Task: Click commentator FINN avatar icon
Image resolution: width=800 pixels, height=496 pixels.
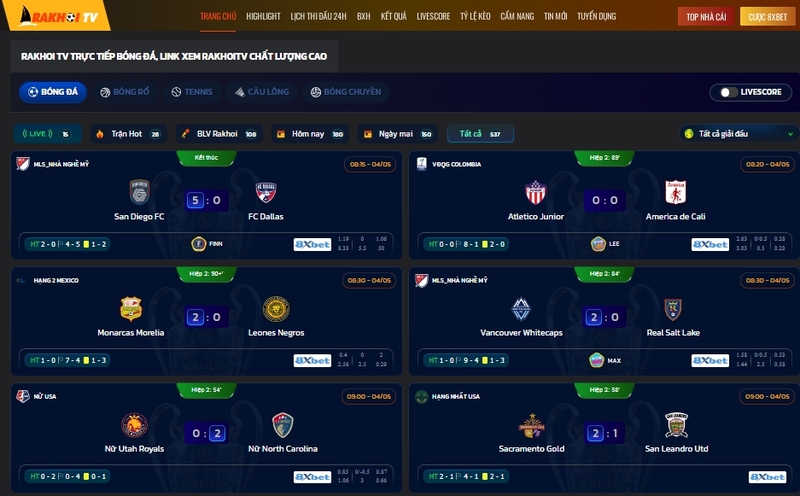Action: click(x=198, y=244)
